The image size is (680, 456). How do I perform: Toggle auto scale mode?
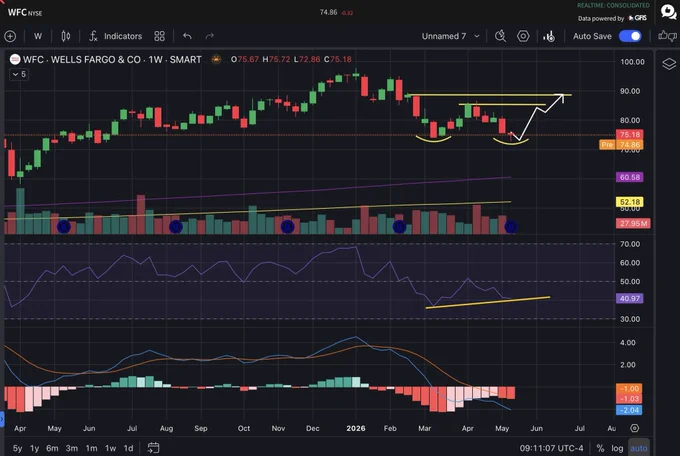point(638,448)
